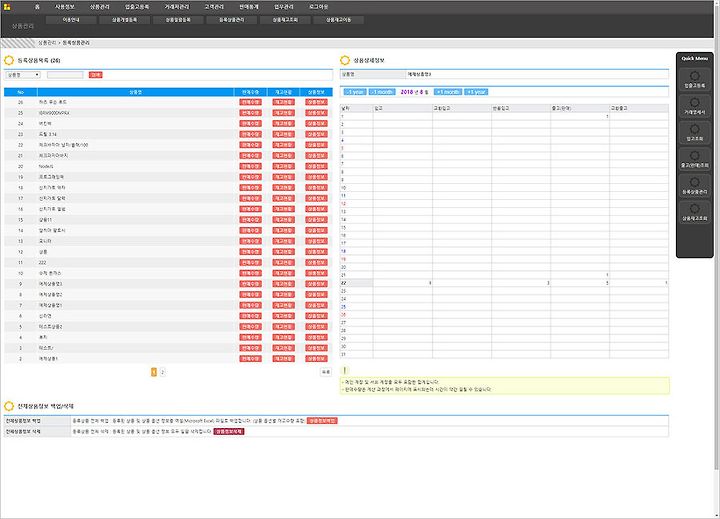
Task: Open the 등록상품관리 submenu tab
Action: [231, 20]
